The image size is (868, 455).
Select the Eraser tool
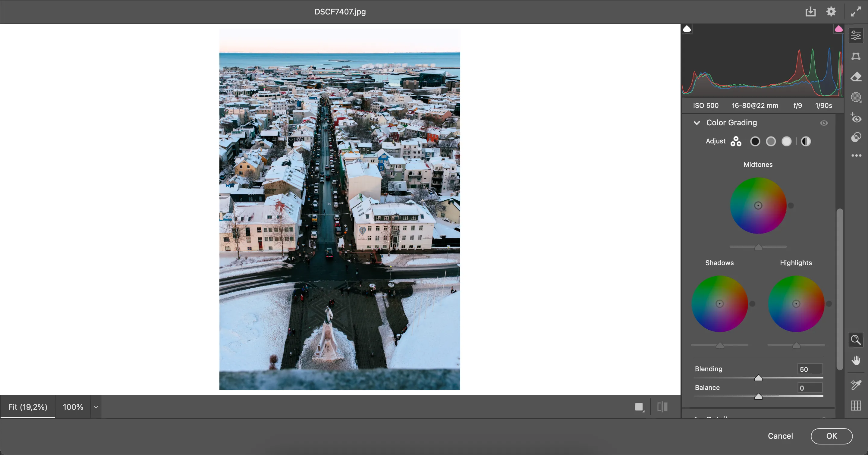pos(856,77)
